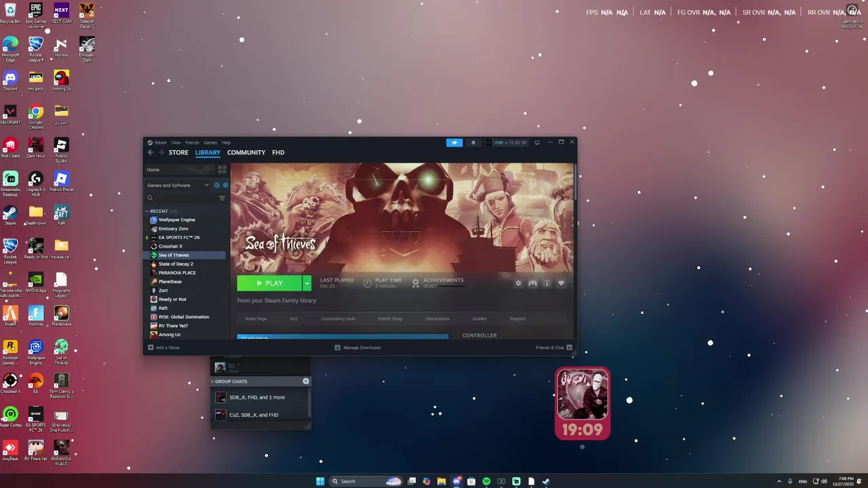The image size is (868, 488).
Task: Launch Sea of Thieves with Play button
Action: [x=269, y=283]
